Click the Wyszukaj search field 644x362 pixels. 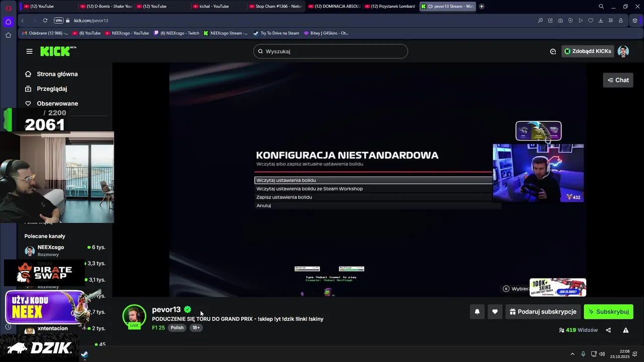point(331,51)
